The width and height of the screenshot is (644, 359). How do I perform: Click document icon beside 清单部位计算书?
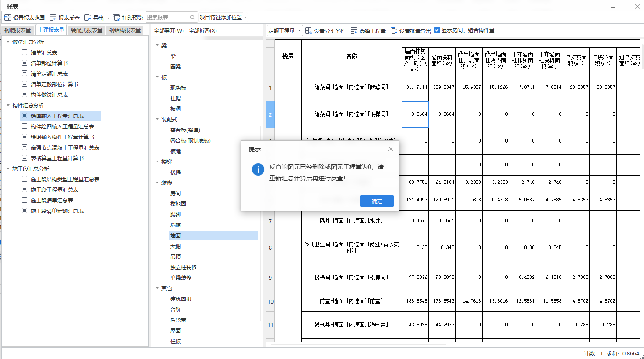(x=25, y=63)
